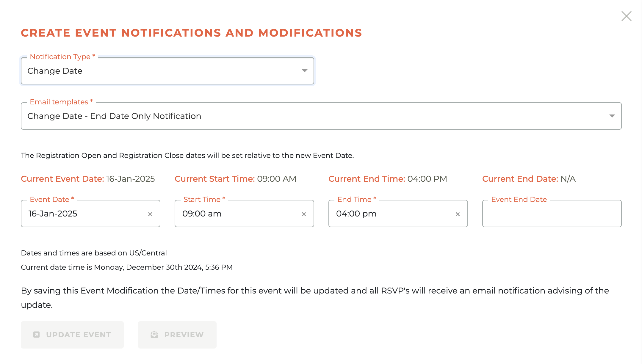
Task: Click the envelope icon on Preview button
Action: [154, 335]
